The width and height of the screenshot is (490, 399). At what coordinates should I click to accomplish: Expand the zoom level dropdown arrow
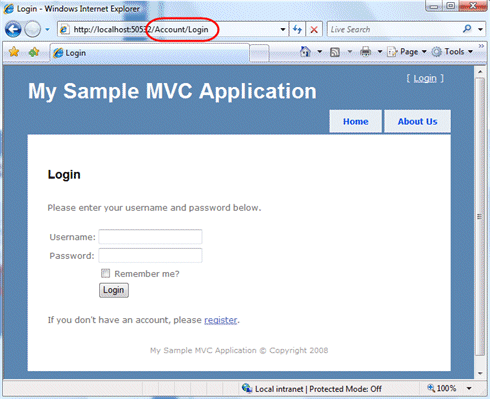pos(469,388)
